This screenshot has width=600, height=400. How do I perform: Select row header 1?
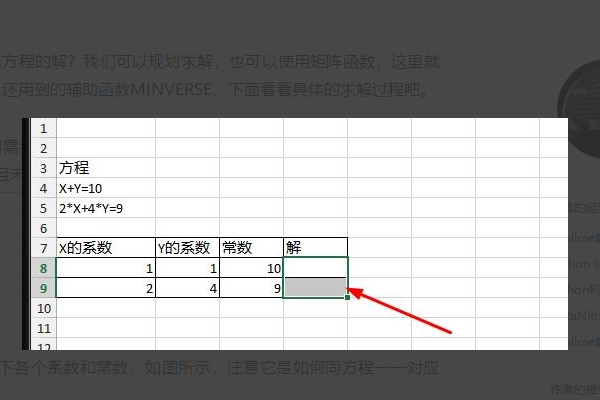[44, 128]
